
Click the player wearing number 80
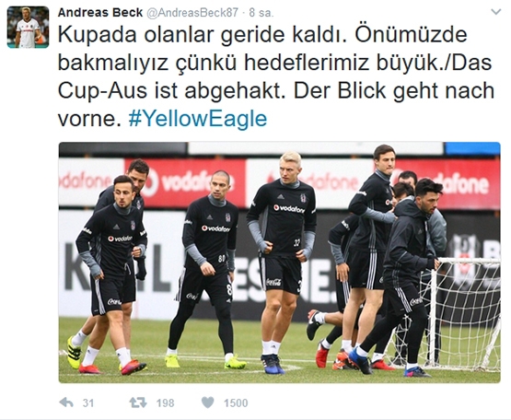click(x=209, y=269)
